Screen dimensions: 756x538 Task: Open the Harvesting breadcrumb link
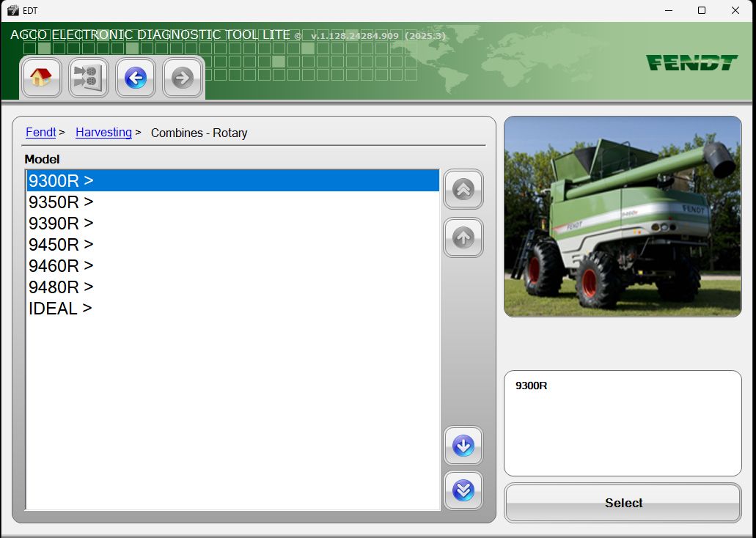click(x=103, y=132)
